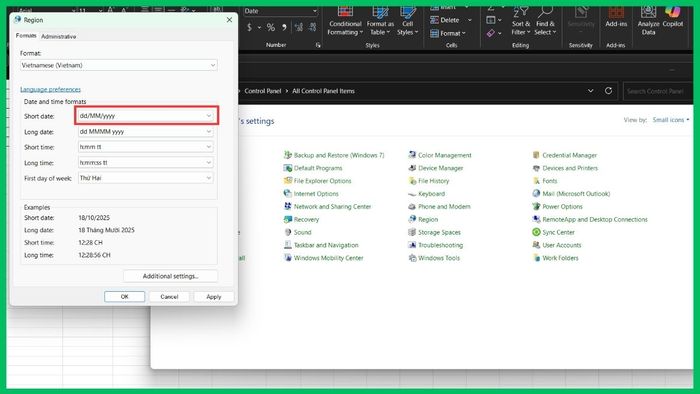This screenshot has width=700, height=394.
Task: Click Additional settings button
Action: pos(171,276)
